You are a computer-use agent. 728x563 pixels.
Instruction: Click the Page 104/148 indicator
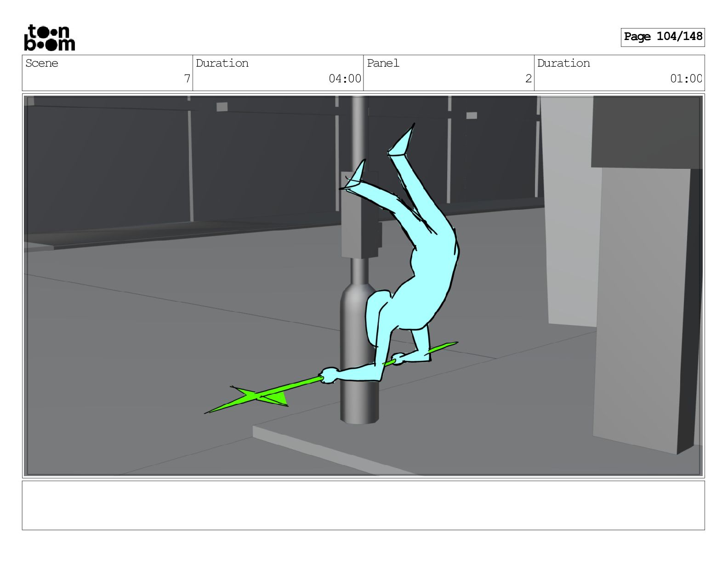click(x=663, y=37)
